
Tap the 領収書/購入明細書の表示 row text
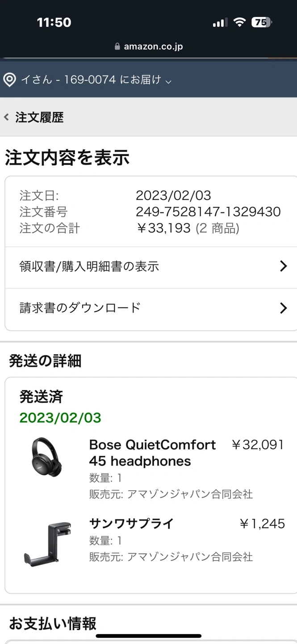pyautogui.click(x=89, y=267)
